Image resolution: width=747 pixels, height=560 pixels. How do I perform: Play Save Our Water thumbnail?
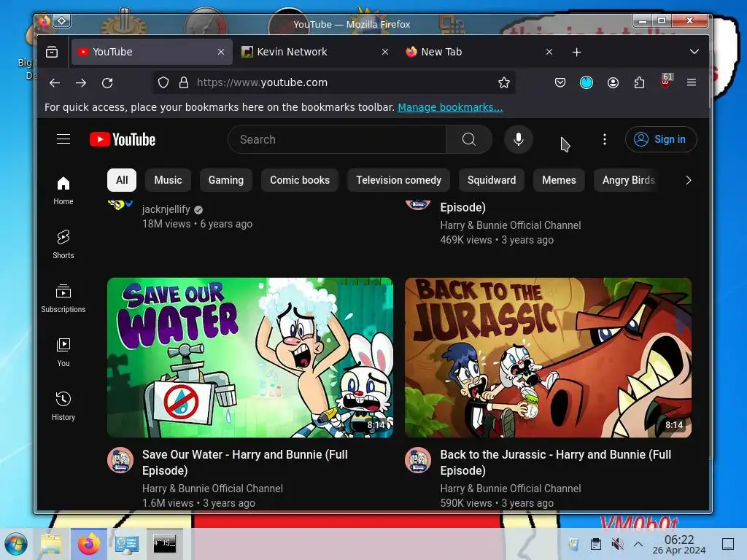click(x=250, y=357)
